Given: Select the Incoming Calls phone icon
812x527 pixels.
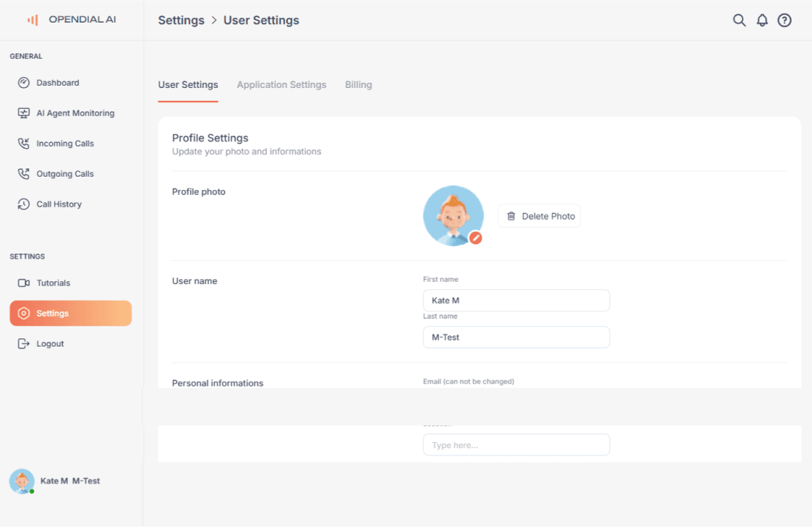Looking at the screenshot, I should pyautogui.click(x=23, y=143).
